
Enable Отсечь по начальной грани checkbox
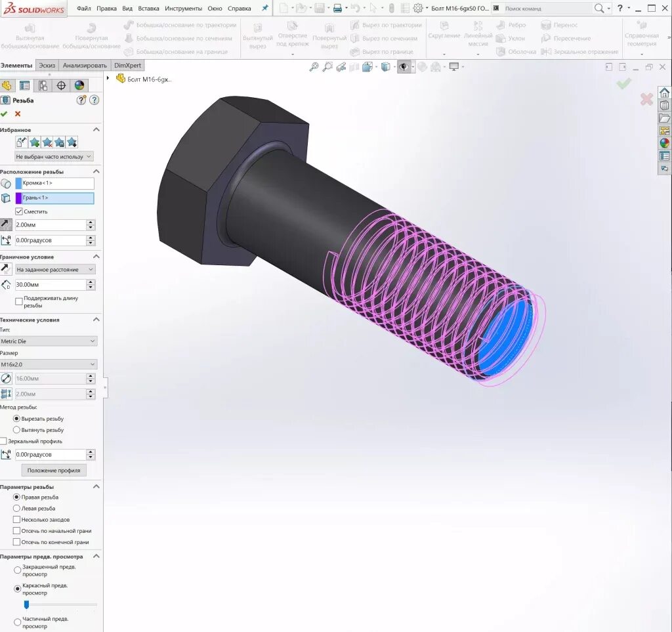(16, 530)
